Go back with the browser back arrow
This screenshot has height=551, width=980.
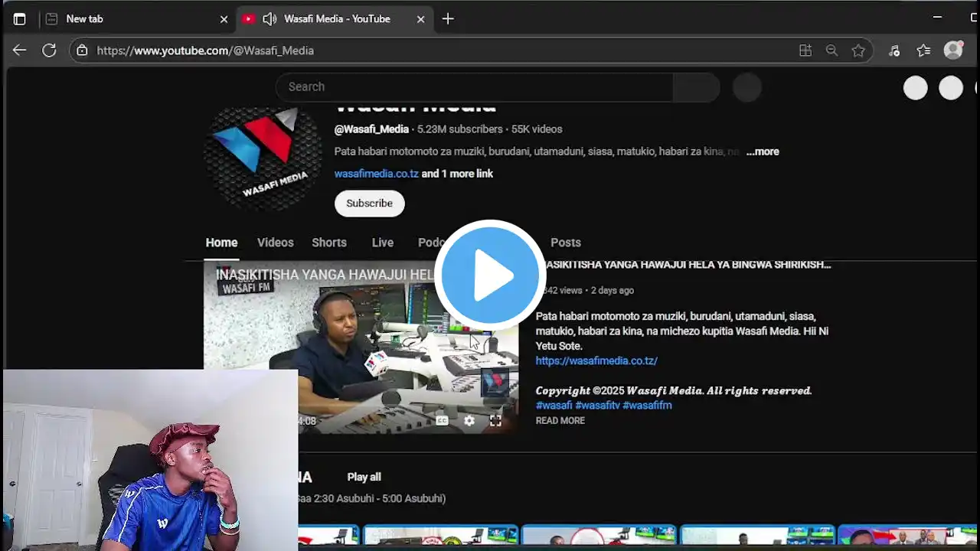pyautogui.click(x=19, y=51)
